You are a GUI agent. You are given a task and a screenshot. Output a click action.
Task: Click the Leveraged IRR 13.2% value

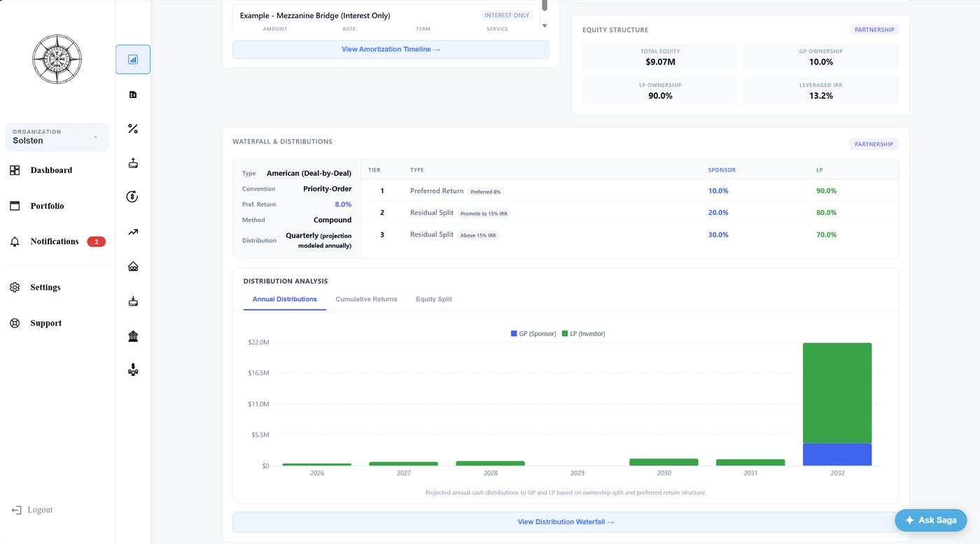[820, 96]
